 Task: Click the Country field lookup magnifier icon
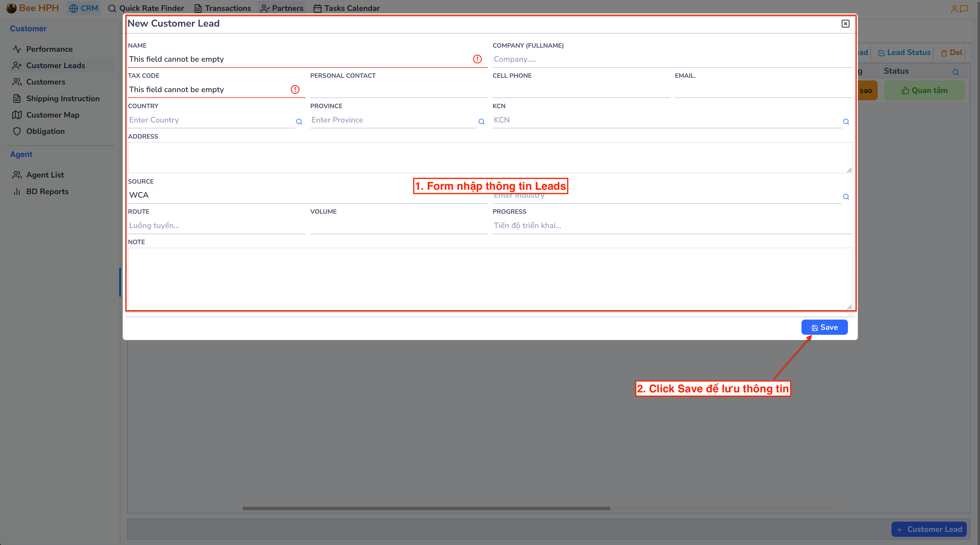[x=299, y=122]
